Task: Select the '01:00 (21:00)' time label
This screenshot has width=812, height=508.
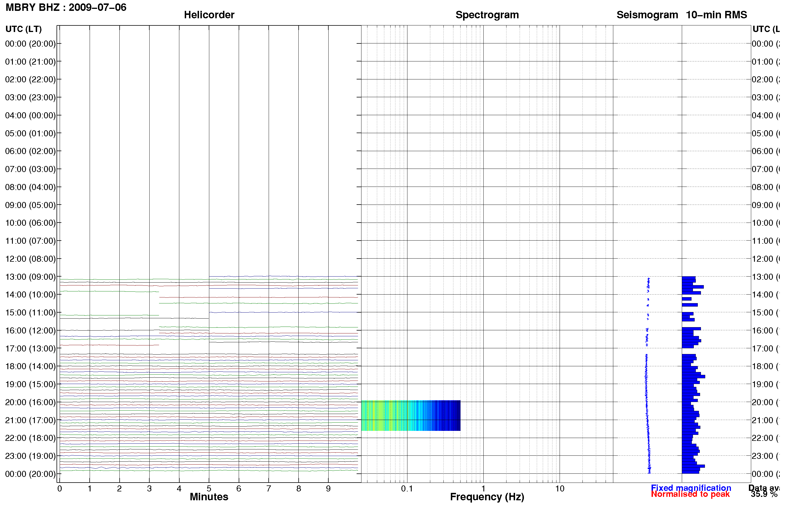Action: (30, 62)
